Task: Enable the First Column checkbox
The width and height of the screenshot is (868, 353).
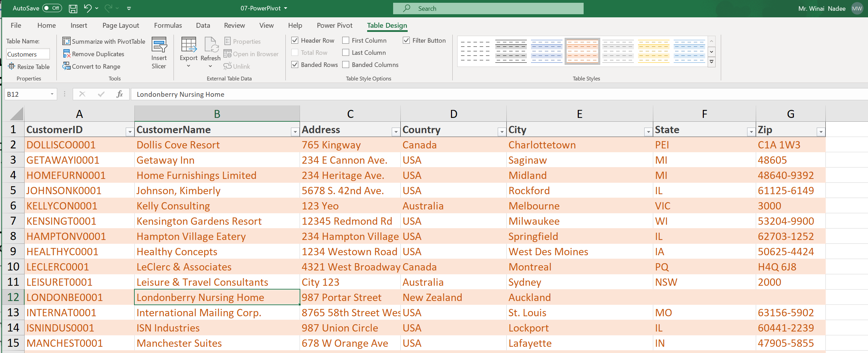Action: pyautogui.click(x=346, y=40)
